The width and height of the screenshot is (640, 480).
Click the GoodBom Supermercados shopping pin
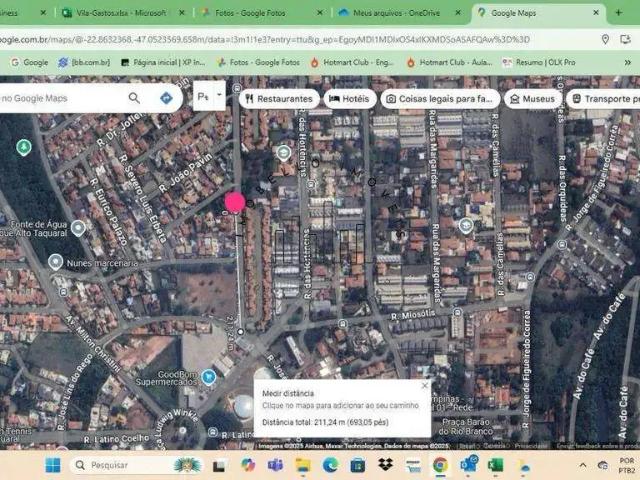click(x=209, y=377)
